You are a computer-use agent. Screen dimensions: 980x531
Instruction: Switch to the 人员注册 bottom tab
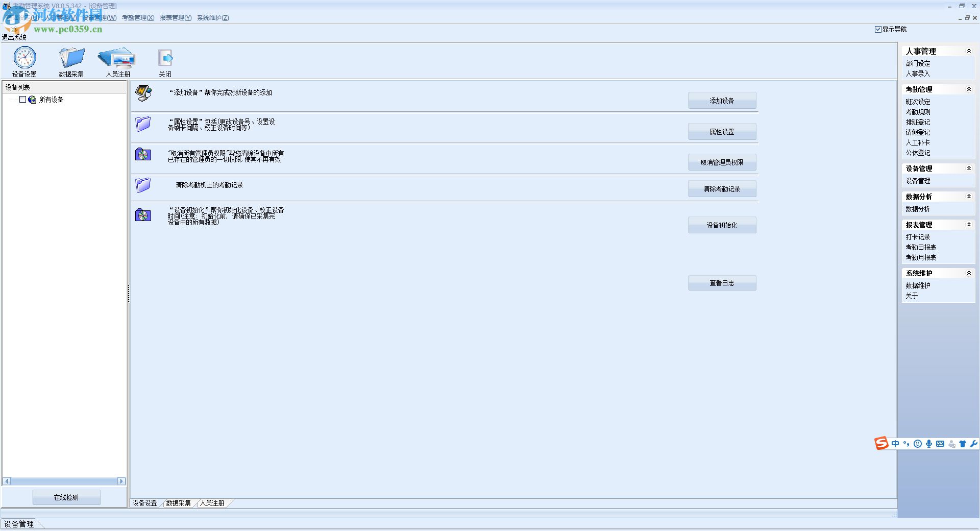pos(212,503)
